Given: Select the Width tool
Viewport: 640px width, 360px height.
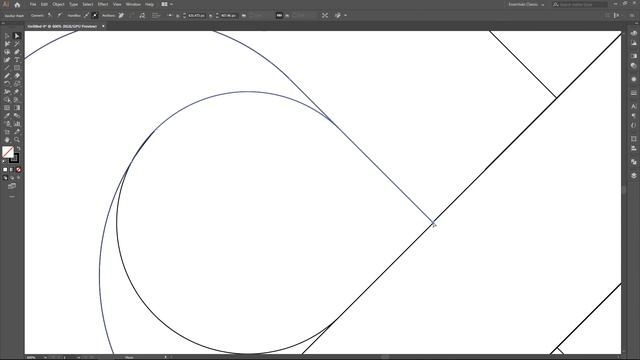Looking at the screenshot, I should [7, 92].
